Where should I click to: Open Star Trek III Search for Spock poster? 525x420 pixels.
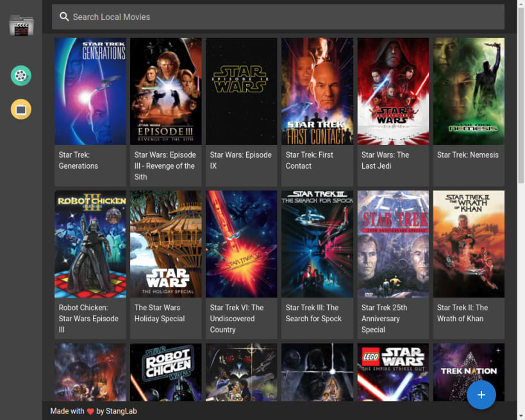pos(317,244)
